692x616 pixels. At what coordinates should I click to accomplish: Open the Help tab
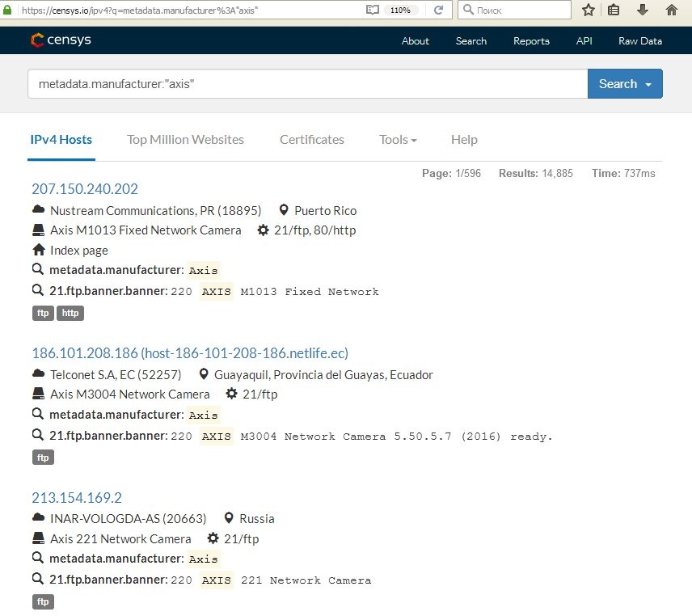click(x=464, y=140)
